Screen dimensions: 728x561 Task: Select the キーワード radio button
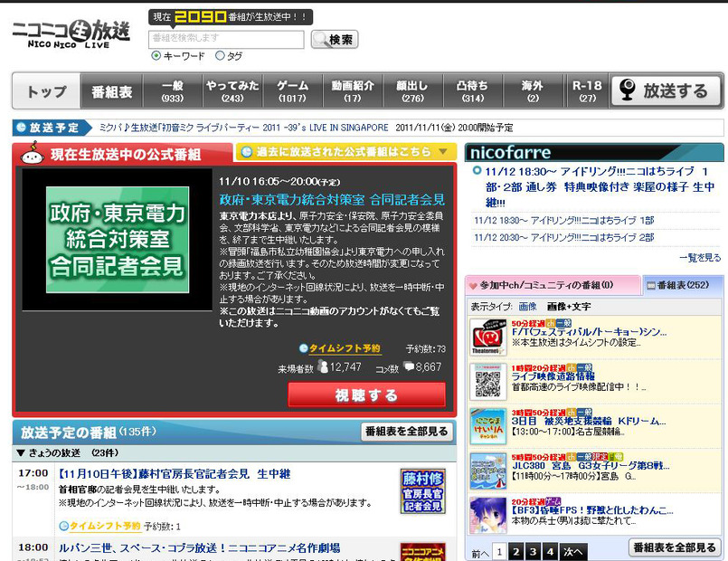tap(156, 56)
